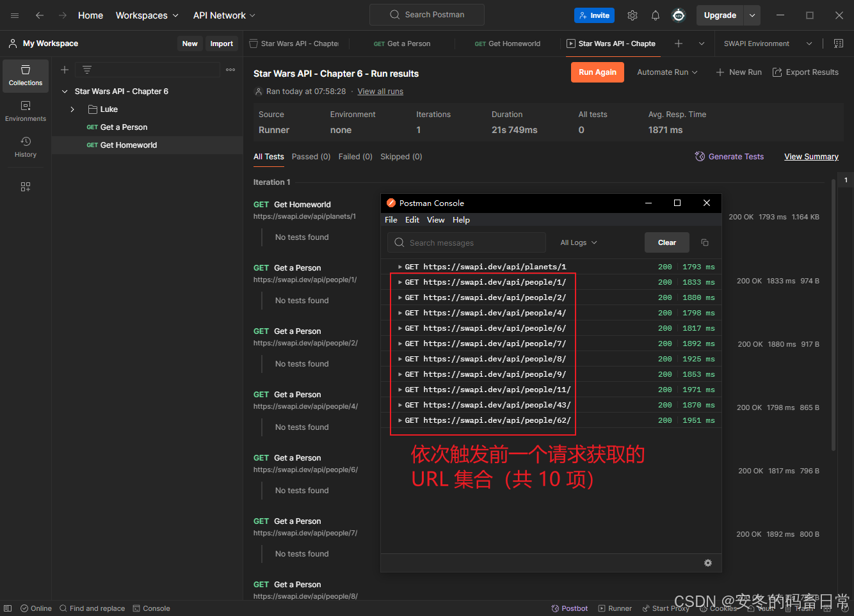Image resolution: width=854 pixels, height=616 pixels.
Task: Switch to the Get a Person request tab
Action: (402, 43)
